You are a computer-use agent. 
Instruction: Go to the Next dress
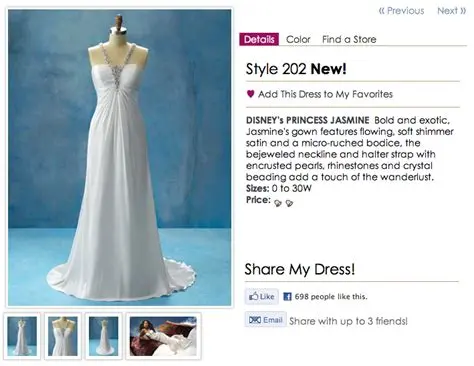pos(452,11)
